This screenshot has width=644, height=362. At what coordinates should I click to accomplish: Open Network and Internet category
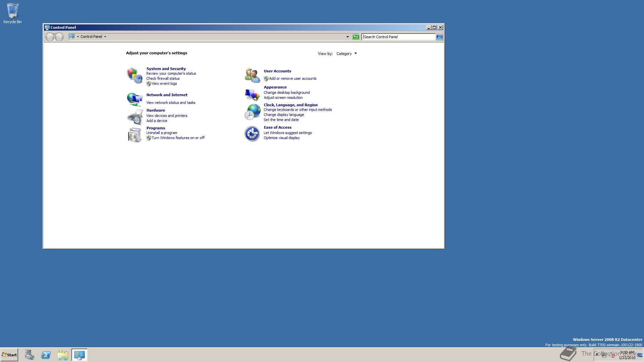point(167,95)
